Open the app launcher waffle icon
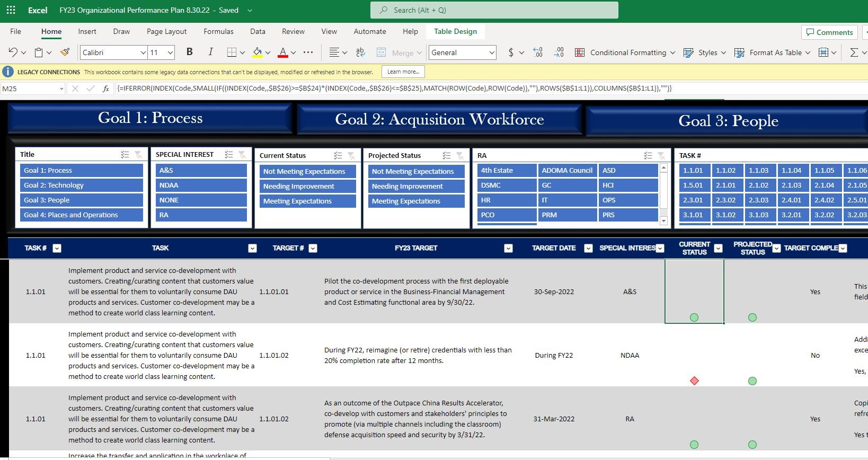Screen dimensions: 868x460 coord(11,10)
